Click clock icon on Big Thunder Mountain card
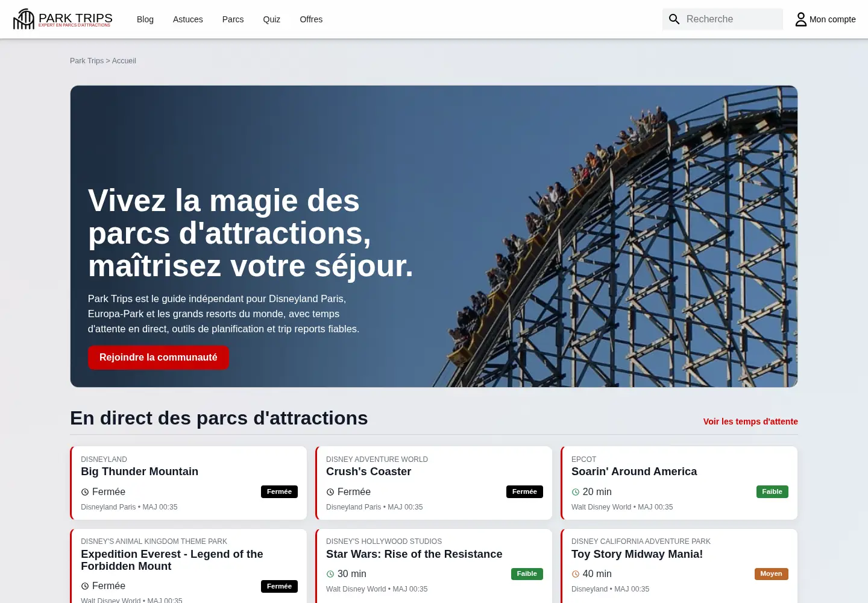868x603 pixels. click(x=85, y=492)
